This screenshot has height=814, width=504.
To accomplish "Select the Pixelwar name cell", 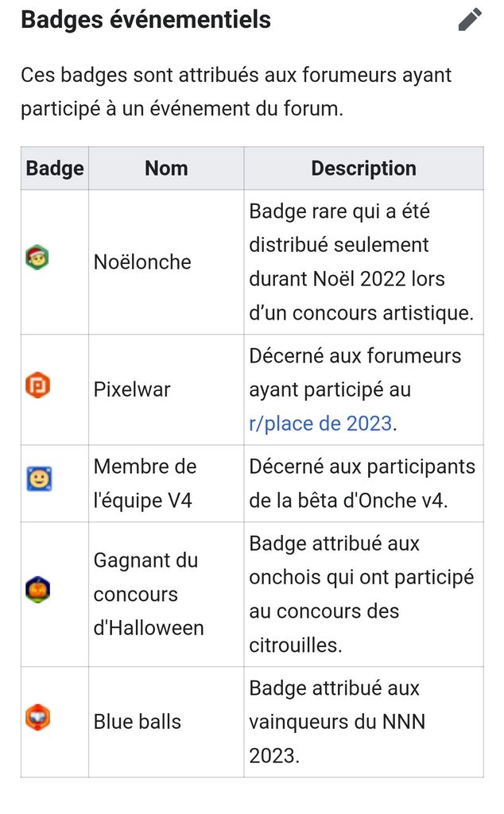I will click(x=132, y=390).
